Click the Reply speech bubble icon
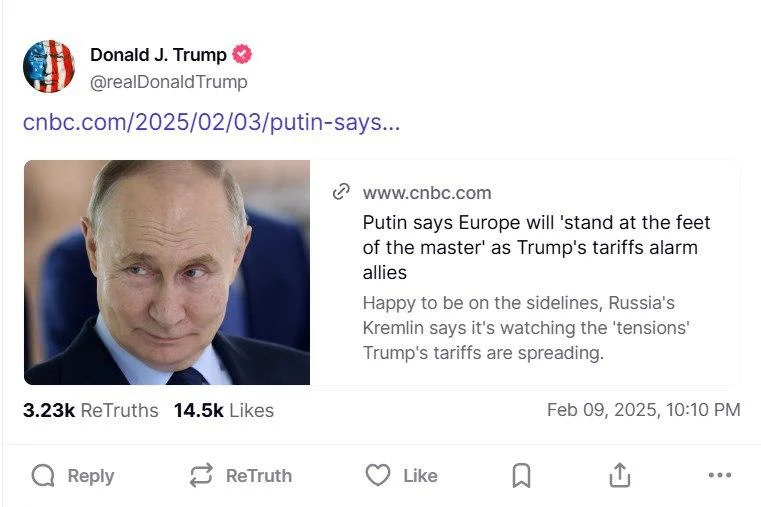Screen dimensions: 761x507 (43, 476)
